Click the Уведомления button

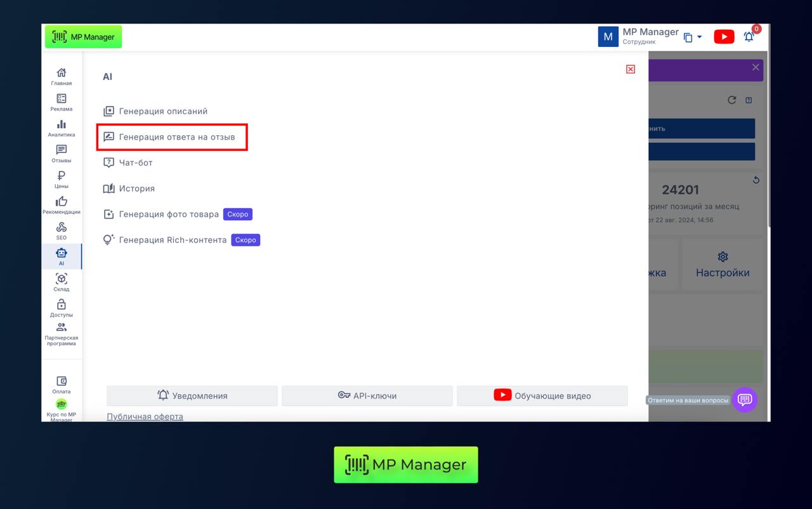192,395
